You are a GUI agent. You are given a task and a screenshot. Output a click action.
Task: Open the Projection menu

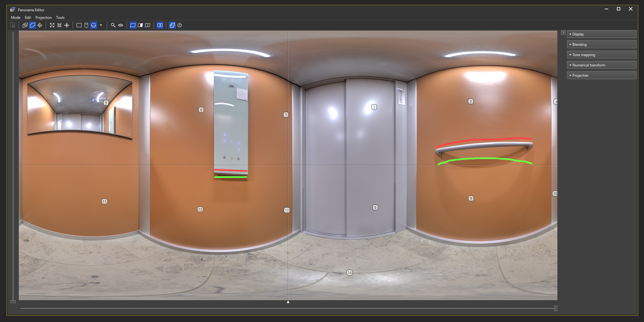[x=43, y=18]
